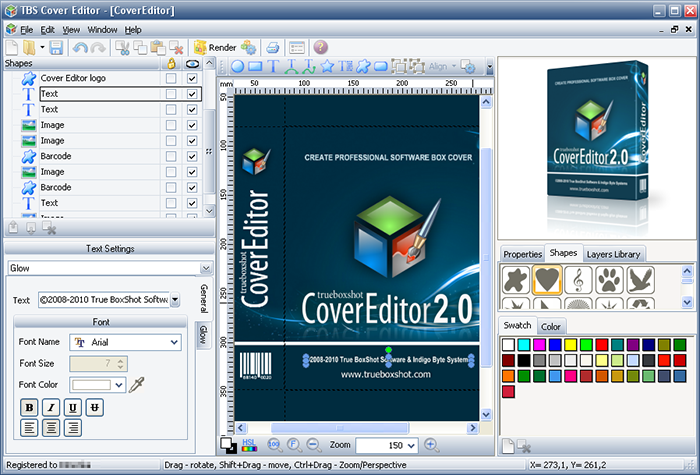Click the Copy icon in main toolbar

pyautogui.click(x=140, y=47)
